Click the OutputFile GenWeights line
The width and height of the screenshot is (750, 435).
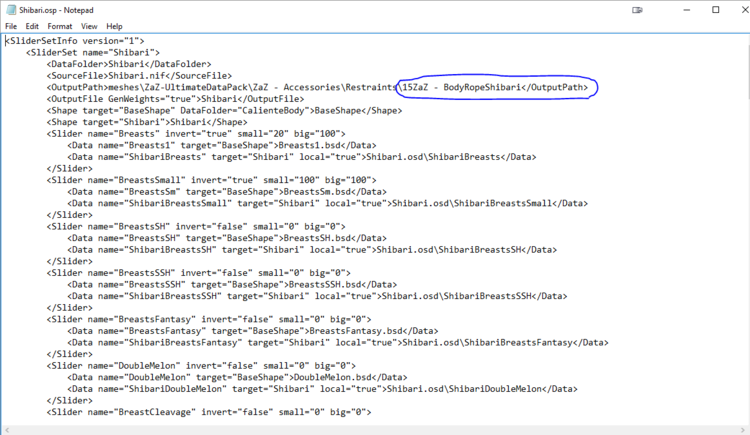175,99
